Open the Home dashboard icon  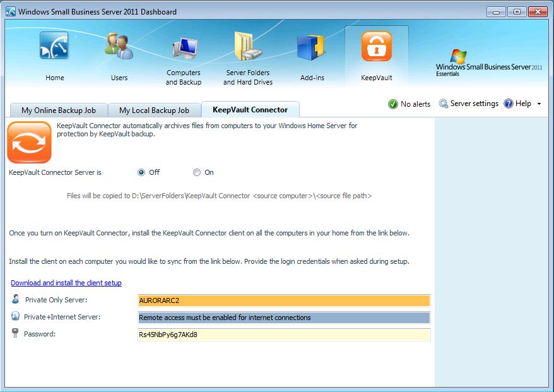coord(54,45)
